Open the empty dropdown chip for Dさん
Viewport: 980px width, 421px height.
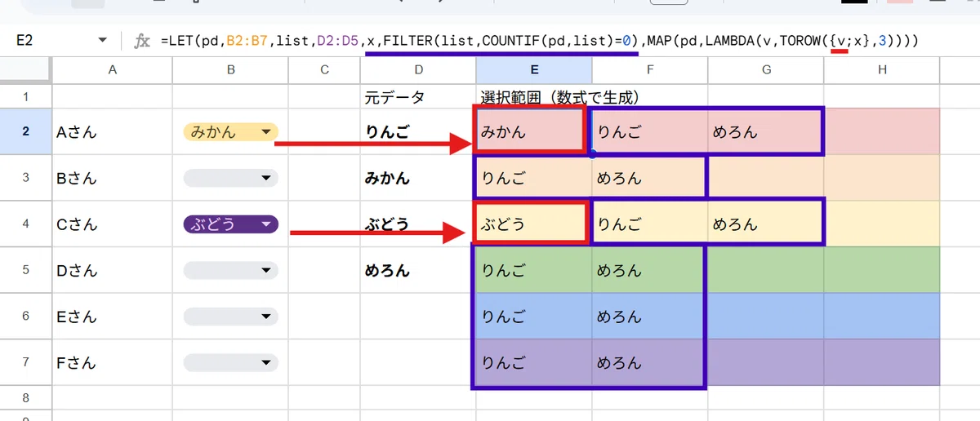(231, 270)
